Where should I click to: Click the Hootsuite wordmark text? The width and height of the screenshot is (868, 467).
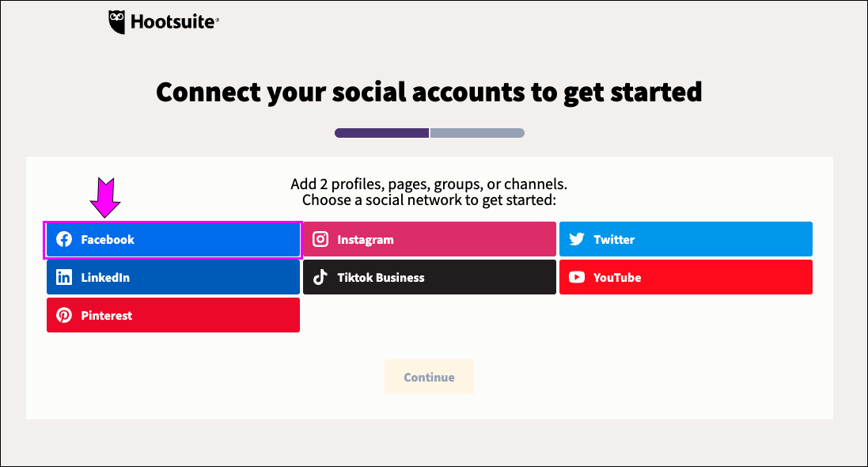pos(174,23)
